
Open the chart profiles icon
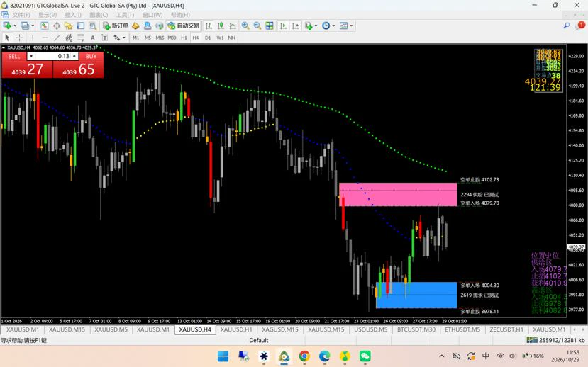click(25, 26)
